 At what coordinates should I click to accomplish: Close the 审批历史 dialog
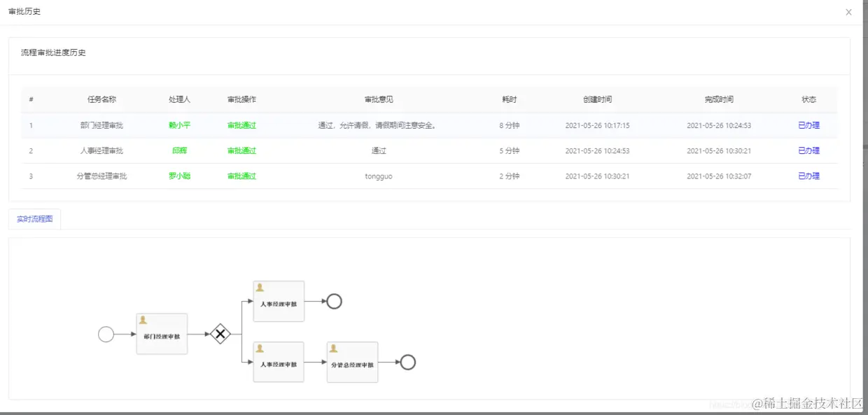(x=848, y=12)
